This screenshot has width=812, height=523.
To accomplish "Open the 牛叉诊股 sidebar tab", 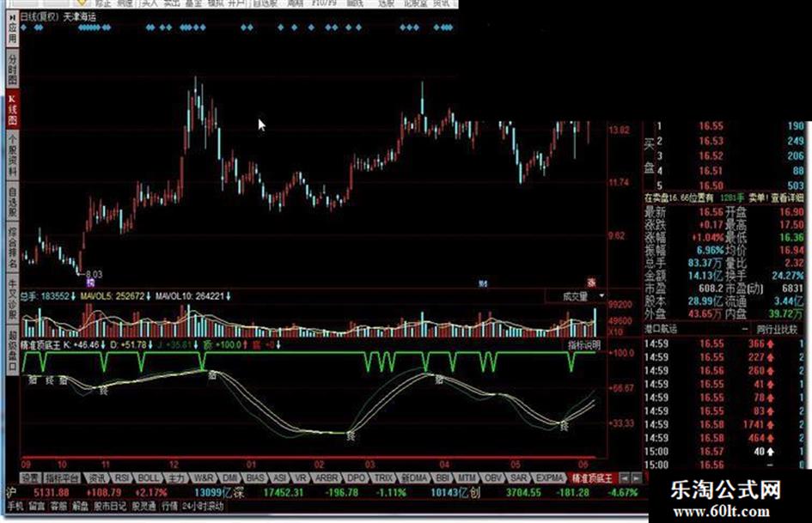I will tap(12, 300).
